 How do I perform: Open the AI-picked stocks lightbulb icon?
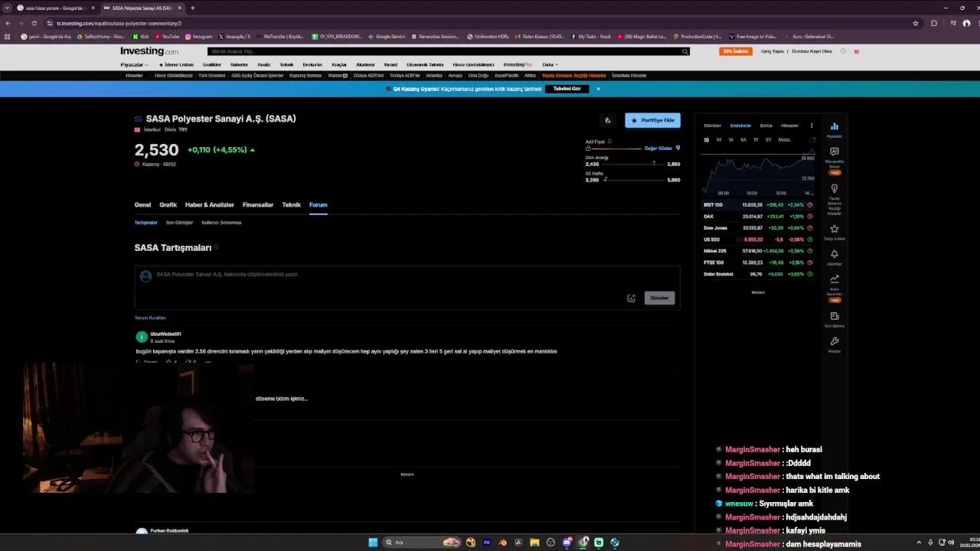pyautogui.click(x=835, y=188)
